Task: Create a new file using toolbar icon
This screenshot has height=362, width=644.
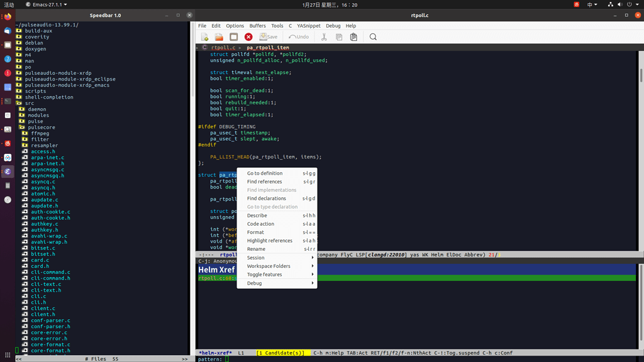Action: [x=203, y=36]
